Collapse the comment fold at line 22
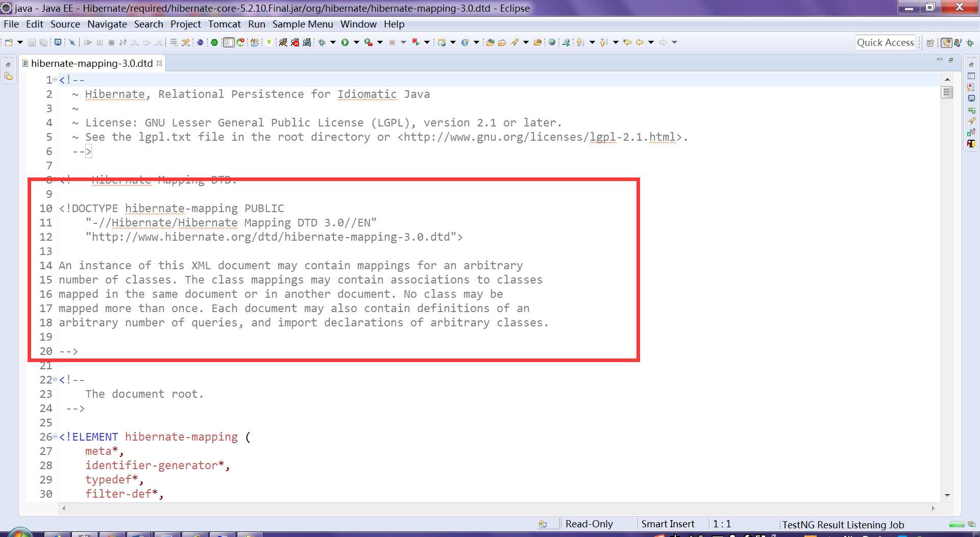The width and height of the screenshot is (980, 537). [55, 379]
